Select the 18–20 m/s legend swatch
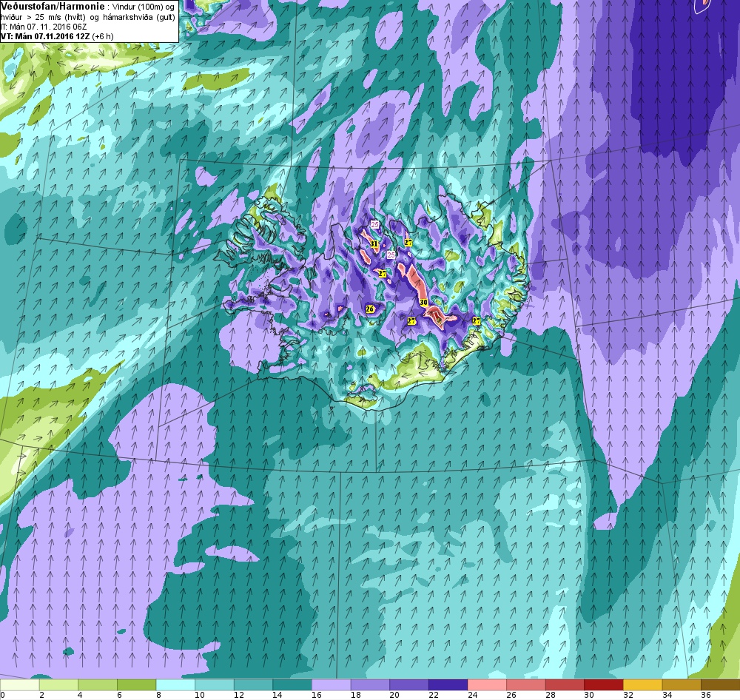Image resolution: width=740 pixels, height=700 pixels. pyautogui.click(x=370, y=684)
